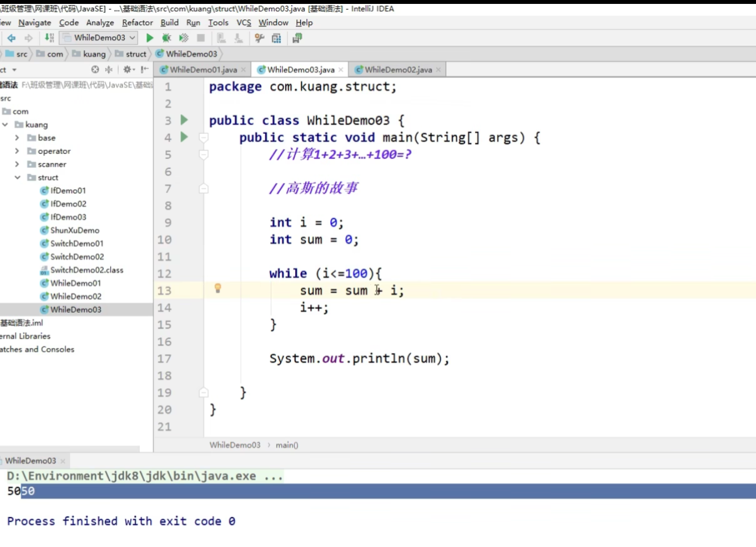Click the 'int sum = 0;' code line
Screen dimensions: 756x547
tap(314, 240)
